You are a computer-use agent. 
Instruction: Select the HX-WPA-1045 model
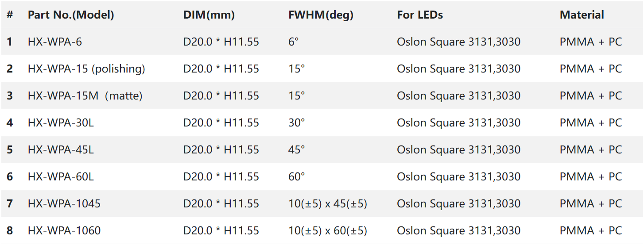coord(64,204)
